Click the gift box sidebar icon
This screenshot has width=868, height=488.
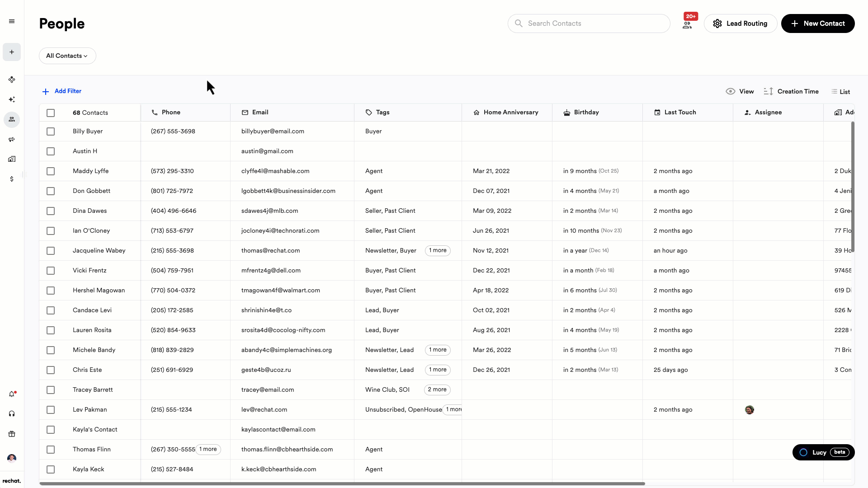click(x=12, y=434)
